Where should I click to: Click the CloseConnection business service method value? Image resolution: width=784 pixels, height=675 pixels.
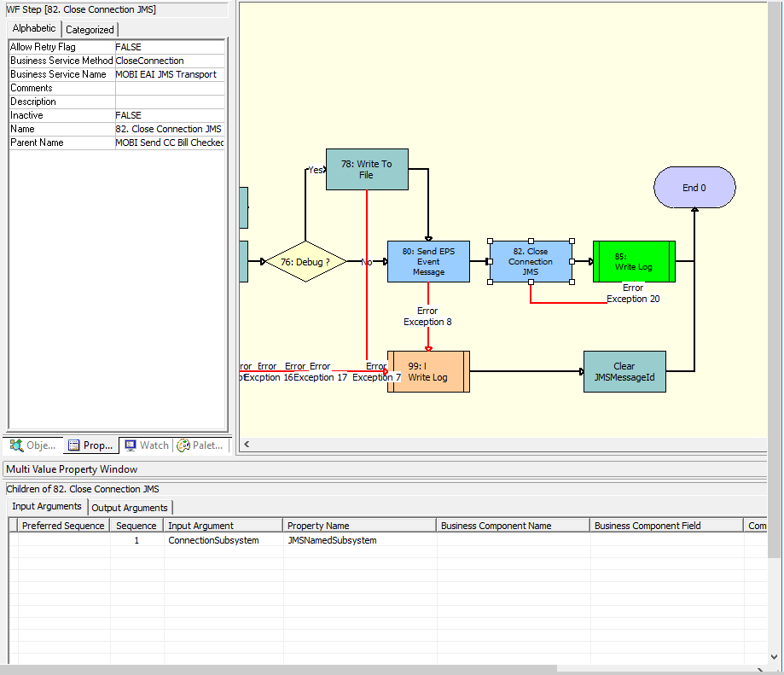[x=170, y=61]
